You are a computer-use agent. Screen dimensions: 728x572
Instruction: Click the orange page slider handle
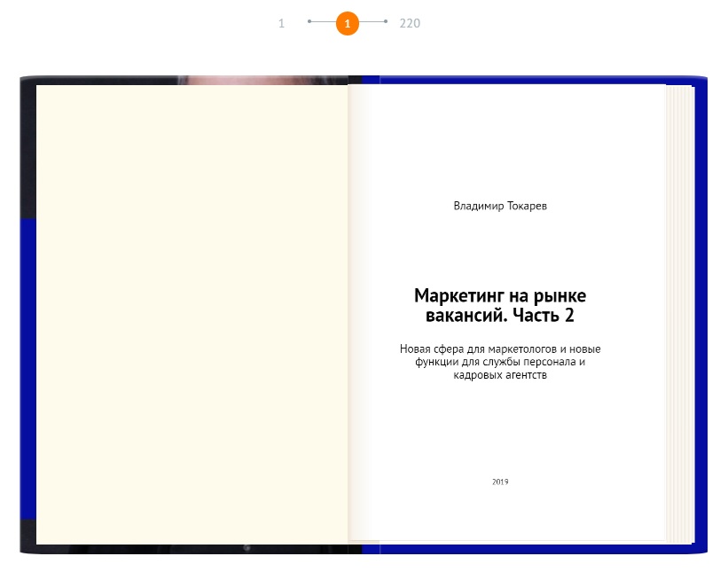point(348,23)
